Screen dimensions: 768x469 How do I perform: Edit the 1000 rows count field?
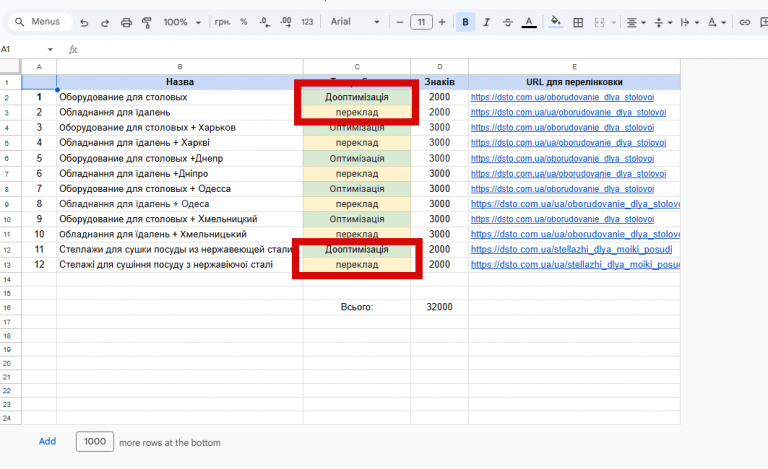[95, 442]
